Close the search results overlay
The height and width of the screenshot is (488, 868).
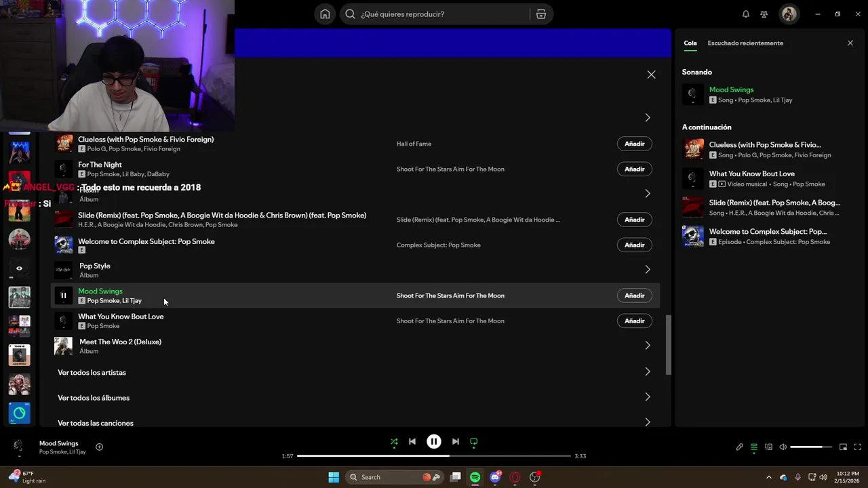[x=651, y=75]
